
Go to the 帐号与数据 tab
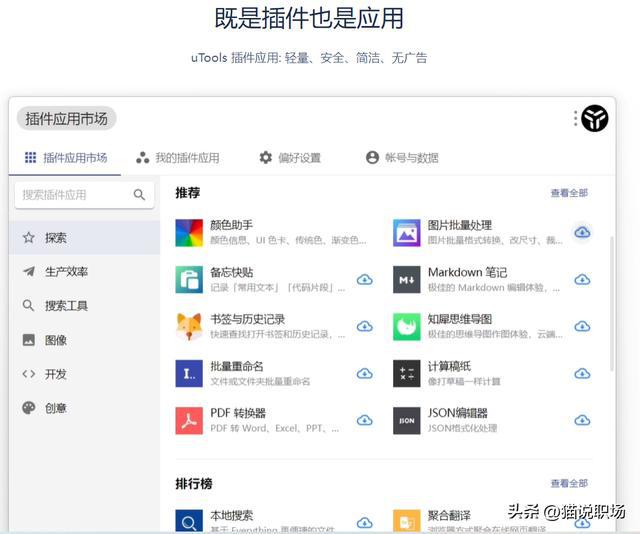(x=402, y=158)
